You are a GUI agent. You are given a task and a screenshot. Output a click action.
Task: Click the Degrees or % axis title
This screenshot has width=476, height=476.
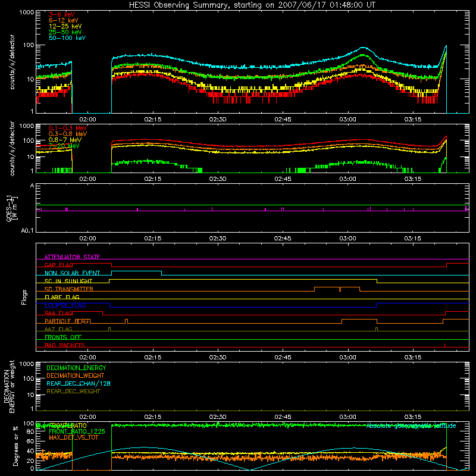[15, 446]
